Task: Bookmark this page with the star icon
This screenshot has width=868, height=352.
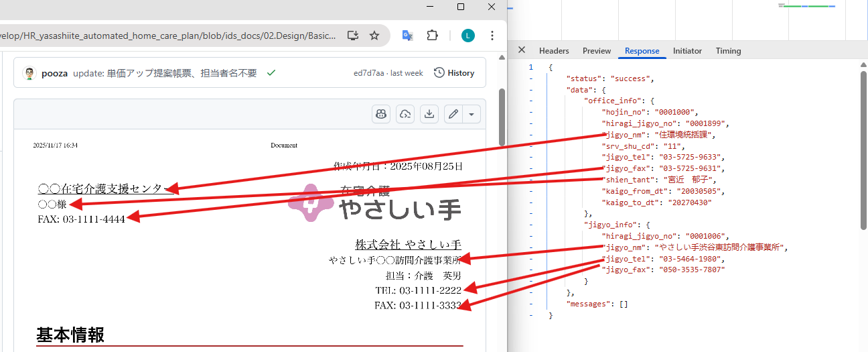Action: coord(374,36)
